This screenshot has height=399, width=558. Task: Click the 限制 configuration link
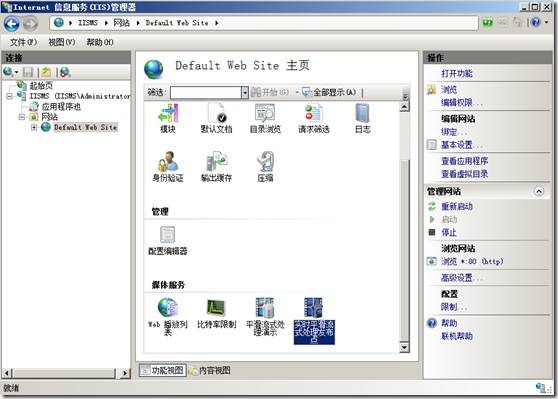point(454,307)
